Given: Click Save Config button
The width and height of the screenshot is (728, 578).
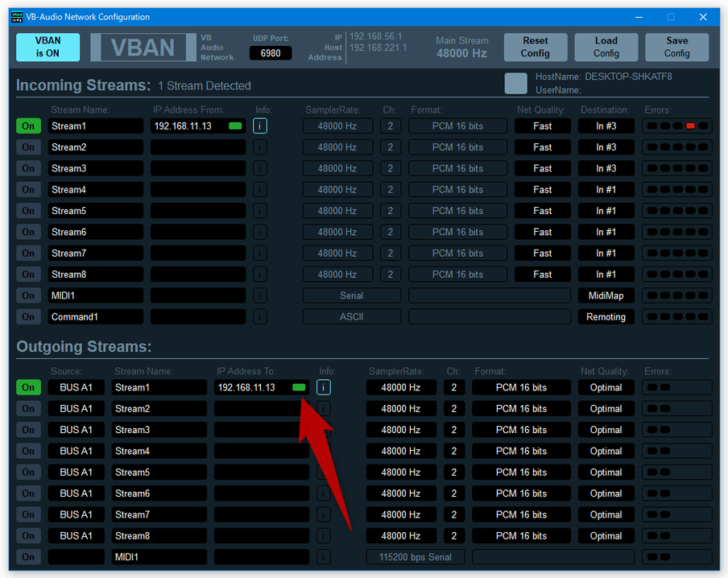Looking at the screenshot, I should coord(677,47).
